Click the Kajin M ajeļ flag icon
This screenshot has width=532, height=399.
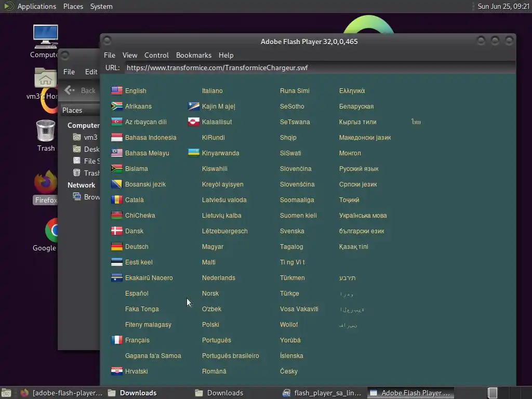(194, 106)
